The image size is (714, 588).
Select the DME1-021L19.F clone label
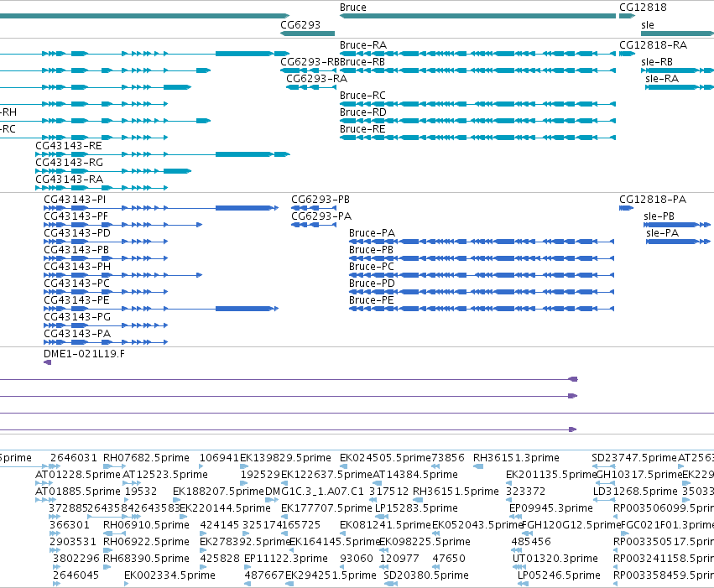coord(84,354)
